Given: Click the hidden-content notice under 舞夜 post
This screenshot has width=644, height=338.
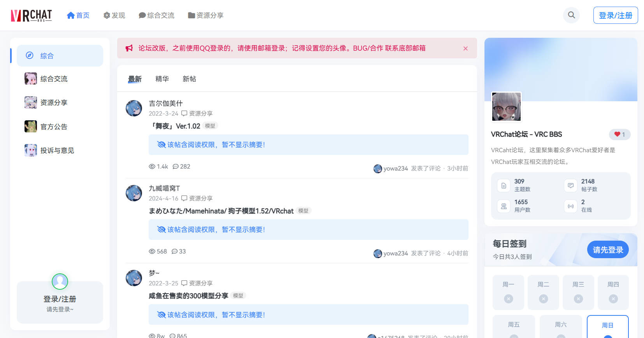Looking at the screenshot, I should (309, 145).
